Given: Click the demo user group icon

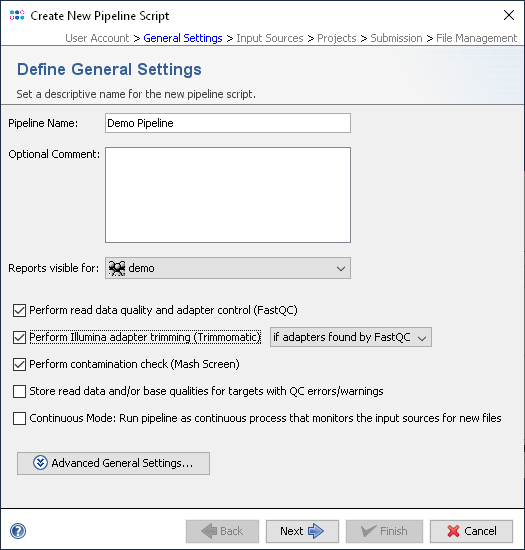Looking at the screenshot, I should click(x=117, y=268).
